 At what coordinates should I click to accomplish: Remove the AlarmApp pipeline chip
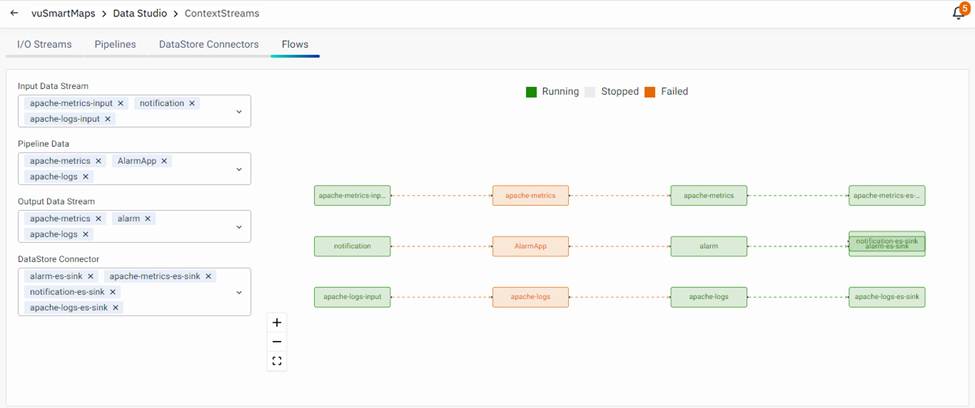165,161
